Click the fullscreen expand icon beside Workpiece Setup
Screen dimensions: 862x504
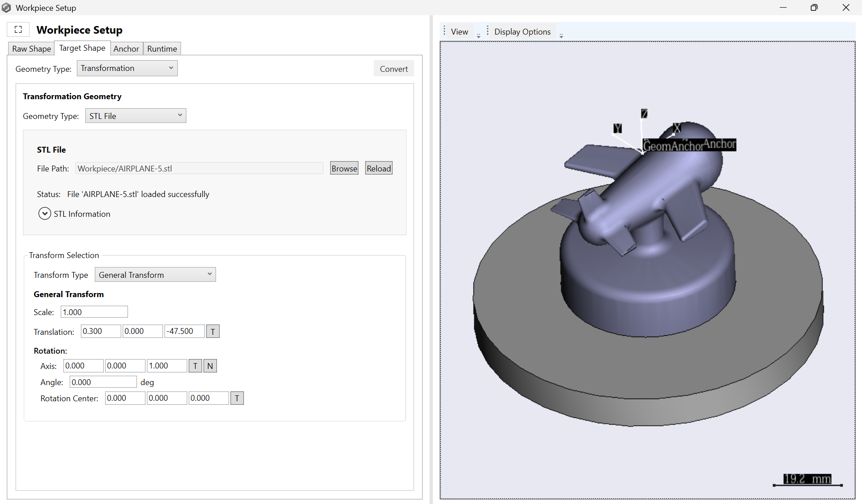point(18,30)
